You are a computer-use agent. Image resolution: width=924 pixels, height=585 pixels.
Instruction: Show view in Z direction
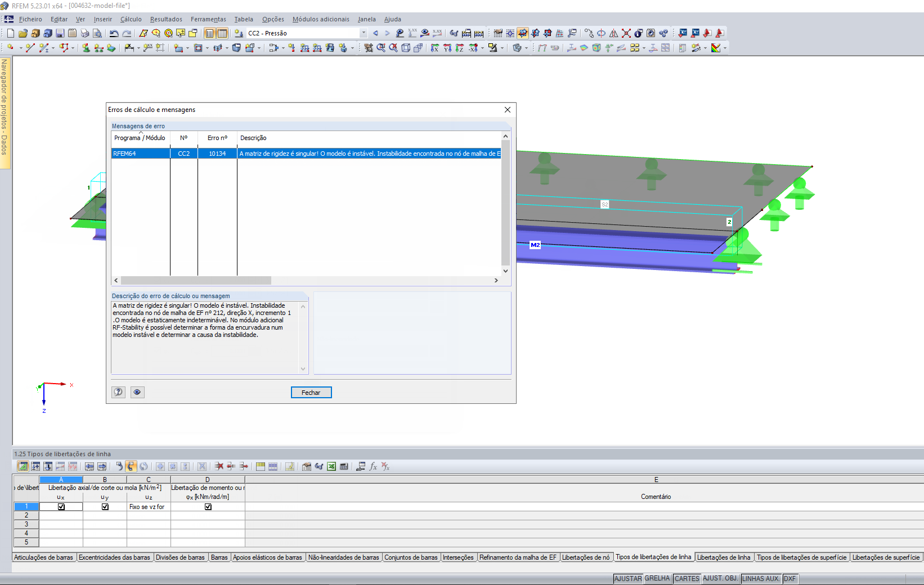click(460, 48)
